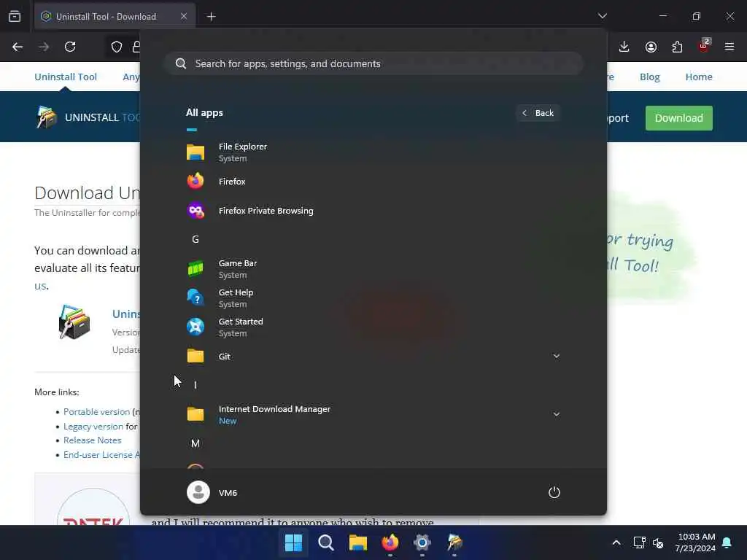Open the Portable version link

click(x=97, y=412)
